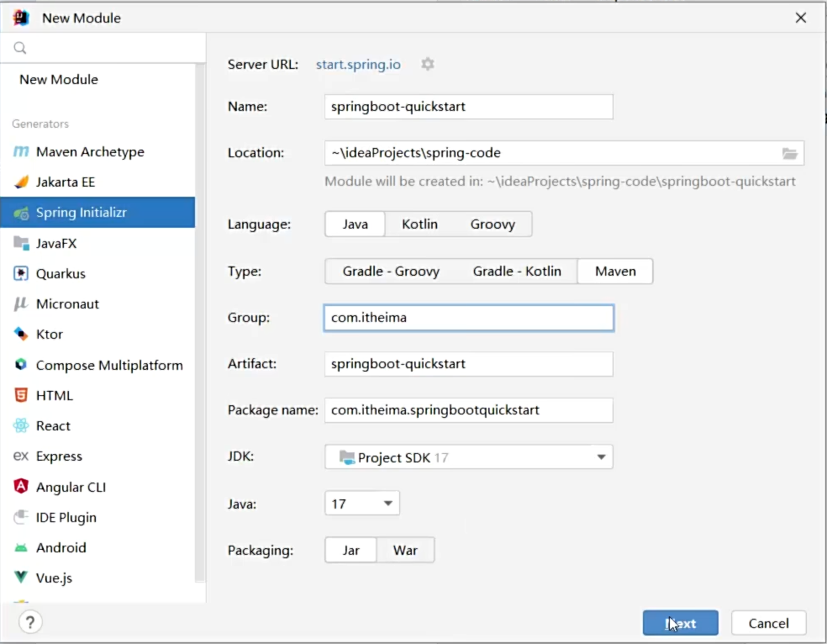The image size is (827, 644).
Task: Select Groovy language option
Action: coord(493,224)
